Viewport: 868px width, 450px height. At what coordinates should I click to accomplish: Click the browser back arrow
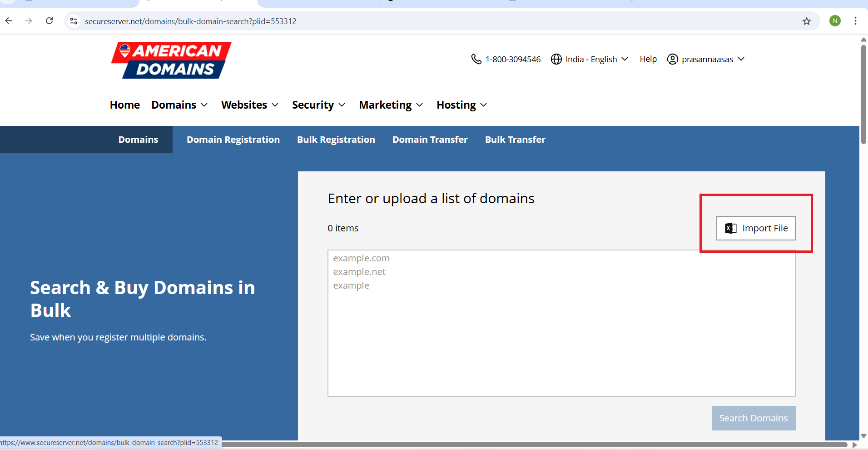tap(9, 21)
